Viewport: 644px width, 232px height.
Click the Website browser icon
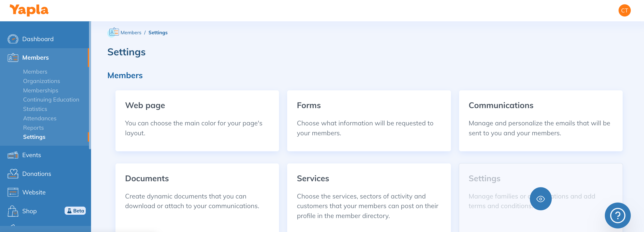pos(13,192)
